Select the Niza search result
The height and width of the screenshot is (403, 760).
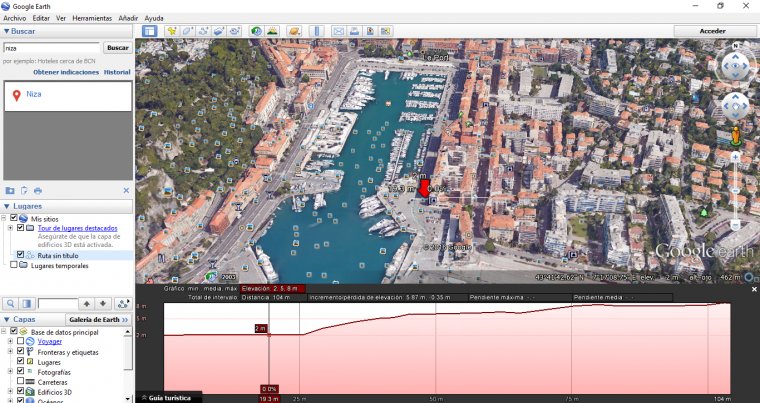[67, 96]
